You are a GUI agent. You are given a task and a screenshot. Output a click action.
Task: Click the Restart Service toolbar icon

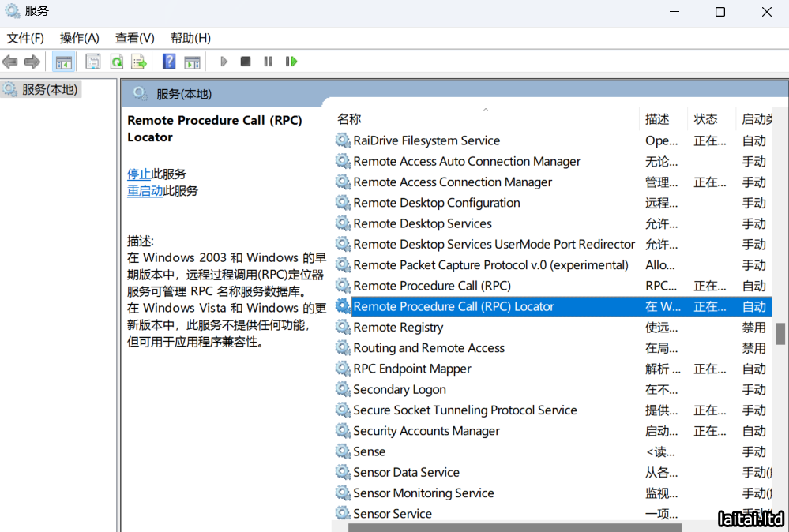[291, 62]
